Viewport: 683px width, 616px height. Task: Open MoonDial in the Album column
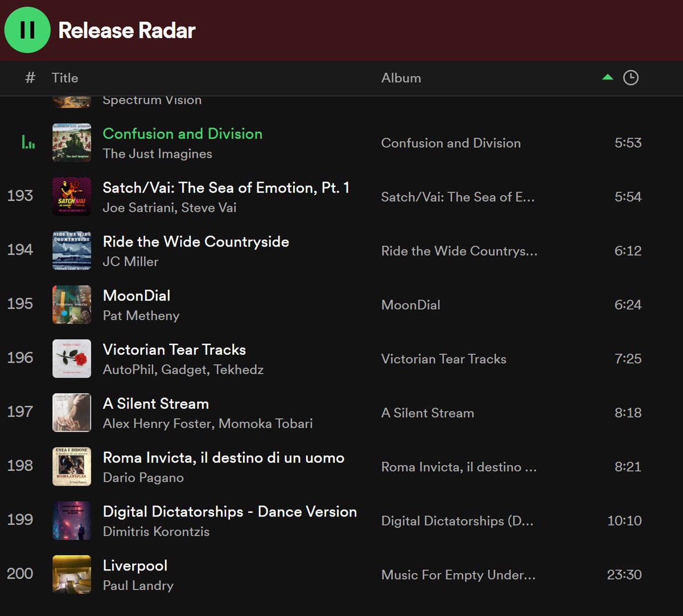[x=411, y=305]
